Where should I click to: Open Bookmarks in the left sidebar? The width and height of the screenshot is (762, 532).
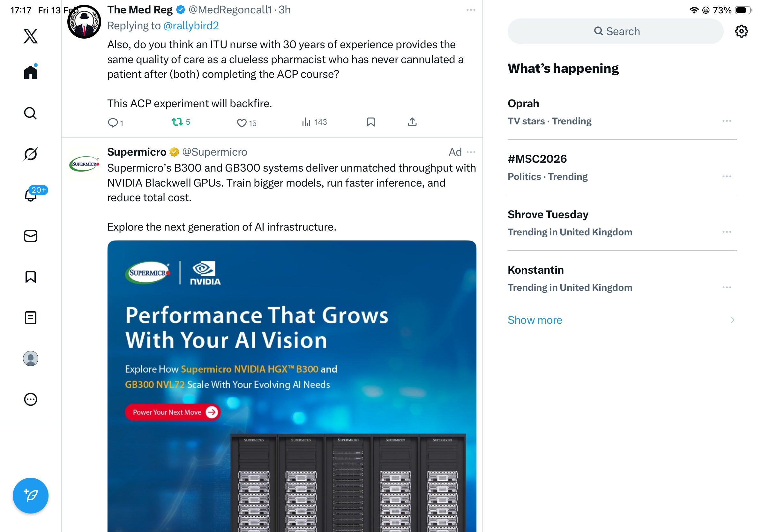point(31,277)
